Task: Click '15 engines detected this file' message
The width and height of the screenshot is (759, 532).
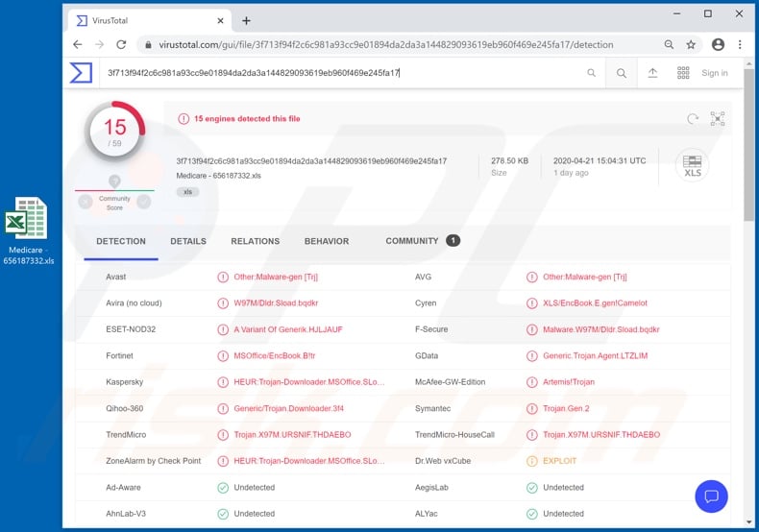Action: tap(247, 118)
